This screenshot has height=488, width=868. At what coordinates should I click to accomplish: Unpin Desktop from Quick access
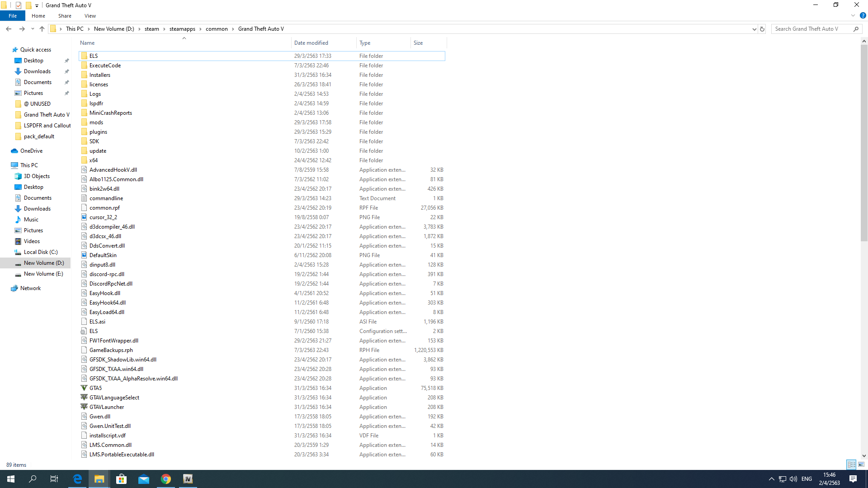pyautogui.click(x=67, y=61)
